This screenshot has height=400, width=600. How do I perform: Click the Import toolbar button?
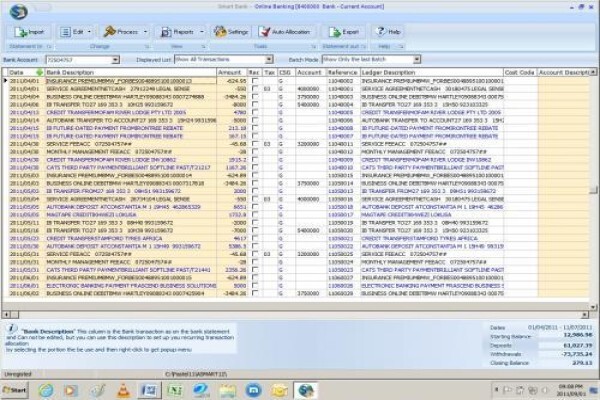pos(29,32)
